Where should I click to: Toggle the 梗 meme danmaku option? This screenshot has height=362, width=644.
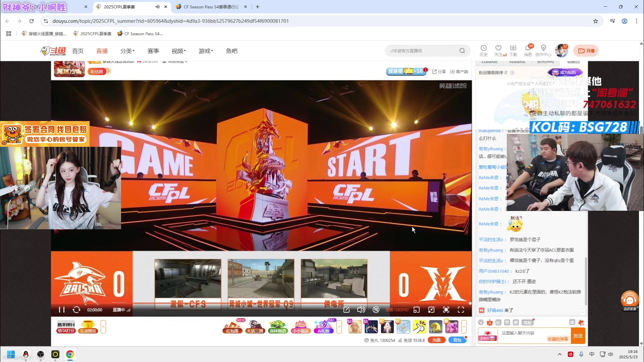pyautogui.click(x=516, y=322)
